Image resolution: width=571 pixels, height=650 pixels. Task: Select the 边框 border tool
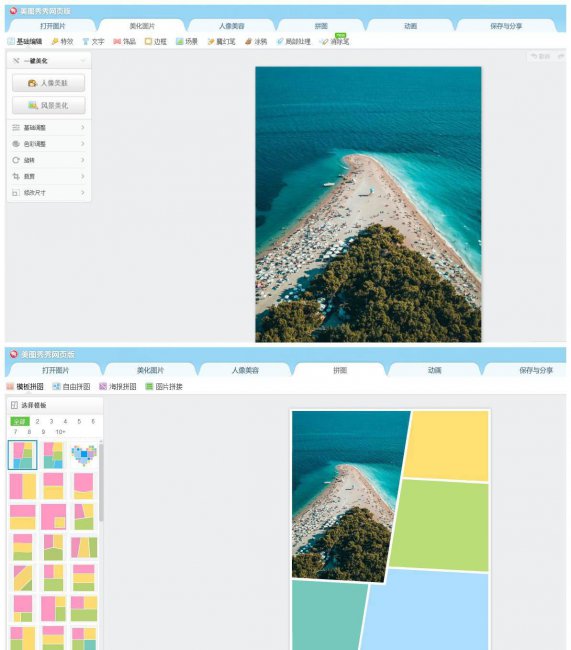[x=156, y=41]
